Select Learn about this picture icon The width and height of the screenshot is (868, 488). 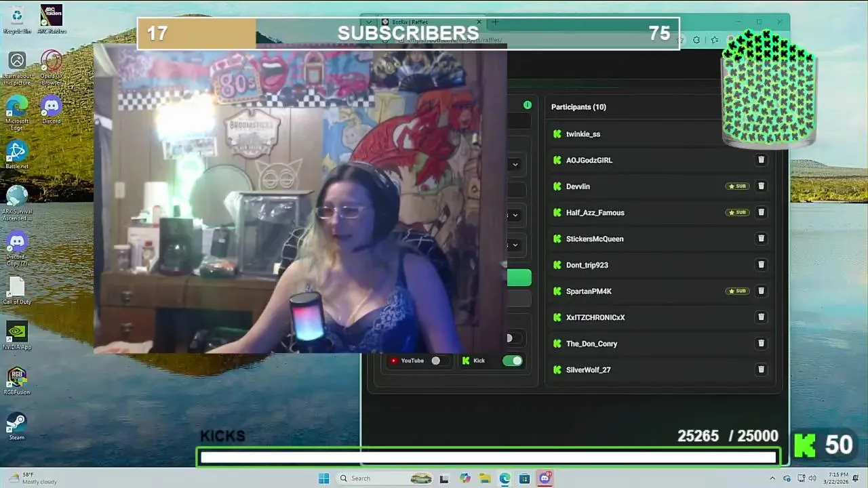[17, 68]
